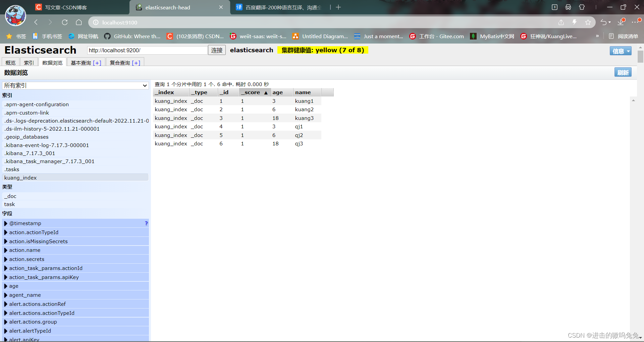Click the localhost:9100 address bar
Viewport: 644px width, 342px height.
pos(322,22)
